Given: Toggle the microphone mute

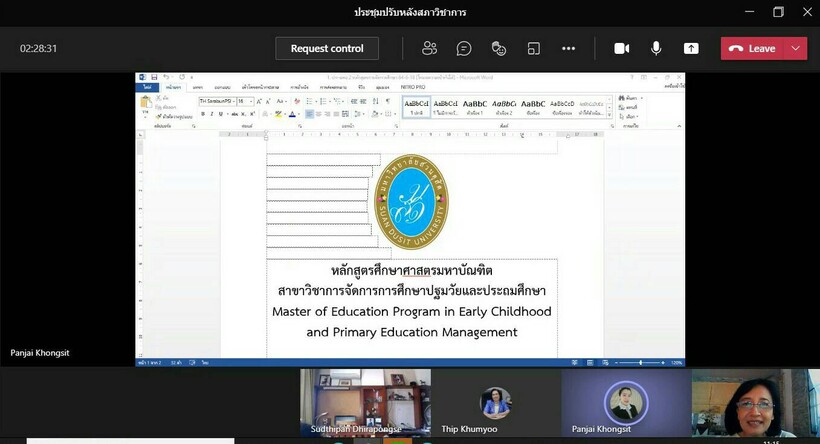Looking at the screenshot, I should [x=656, y=48].
